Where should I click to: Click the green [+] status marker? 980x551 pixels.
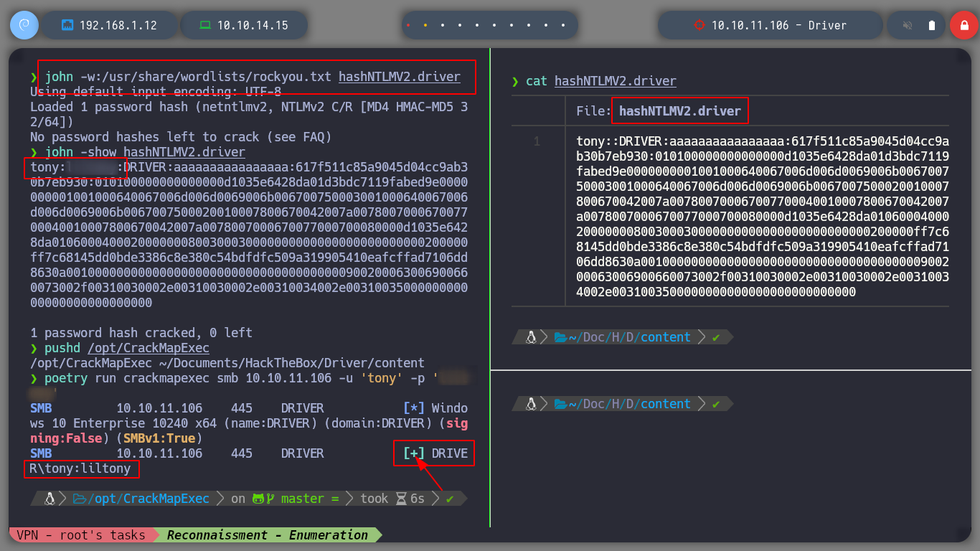click(414, 453)
